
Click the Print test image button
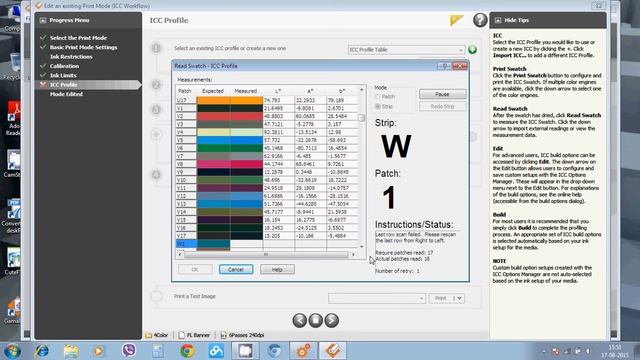click(x=440, y=298)
